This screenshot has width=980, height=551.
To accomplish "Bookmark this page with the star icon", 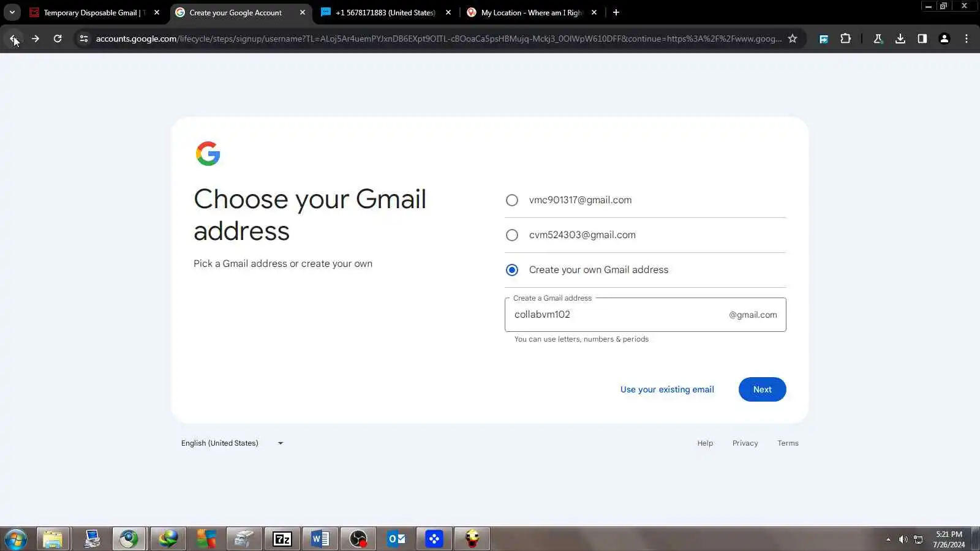I will (793, 39).
